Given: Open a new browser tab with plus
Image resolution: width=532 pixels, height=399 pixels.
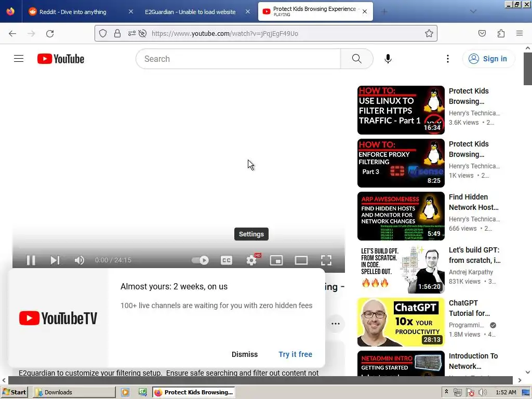Looking at the screenshot, I should pos(384,11).
